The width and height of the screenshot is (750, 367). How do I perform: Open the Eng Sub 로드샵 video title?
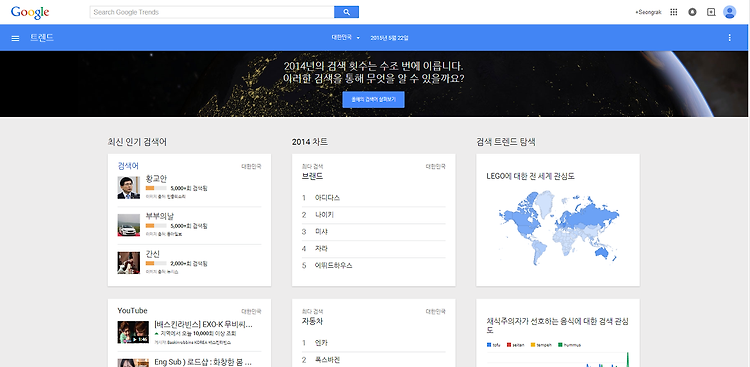(203, 362)
